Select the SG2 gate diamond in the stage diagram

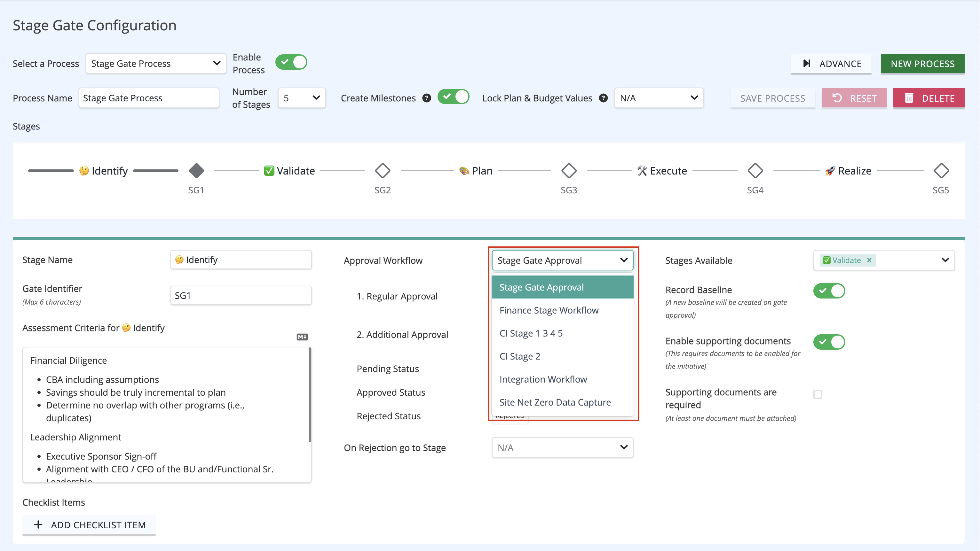[382, 171]
